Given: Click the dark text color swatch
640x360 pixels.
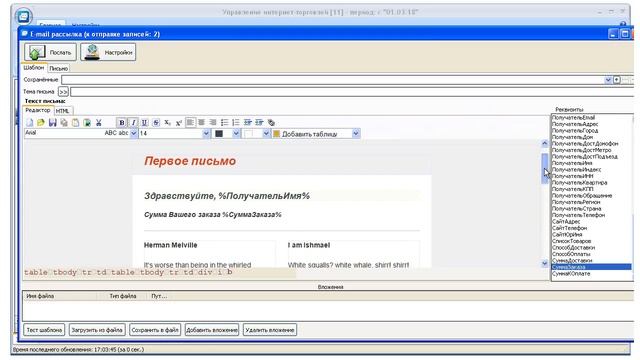Looking at the screenshot, I should tap(219, 134).
